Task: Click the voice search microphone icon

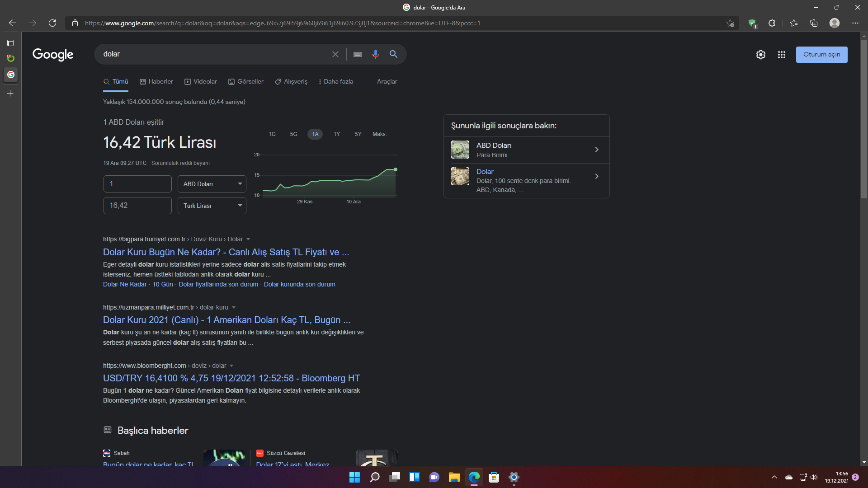Action: 375,54
